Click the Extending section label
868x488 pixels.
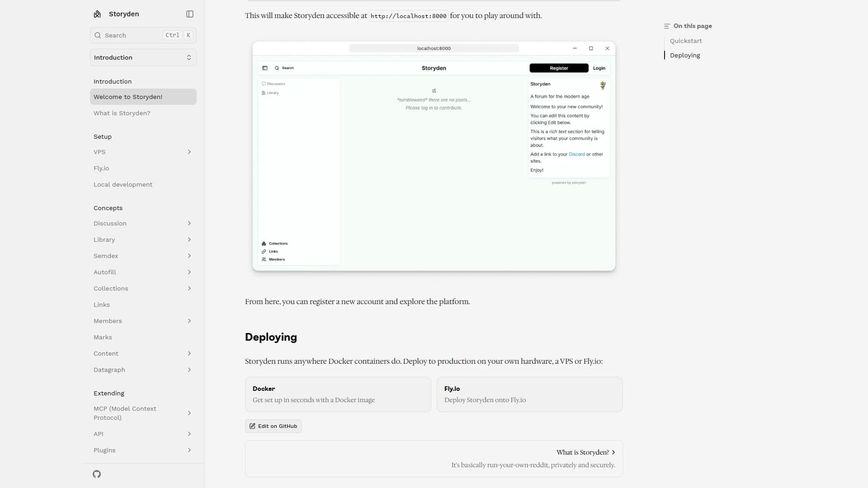point(109,393)
